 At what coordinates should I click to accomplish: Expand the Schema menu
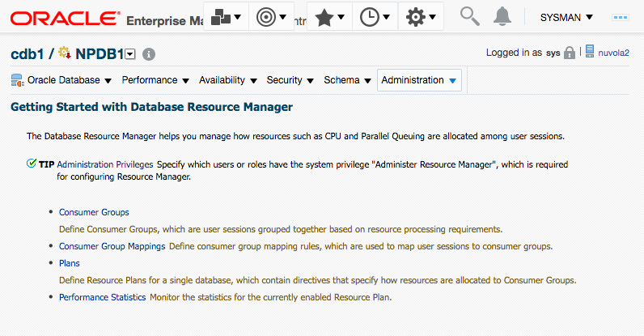[x=347, y=80]
